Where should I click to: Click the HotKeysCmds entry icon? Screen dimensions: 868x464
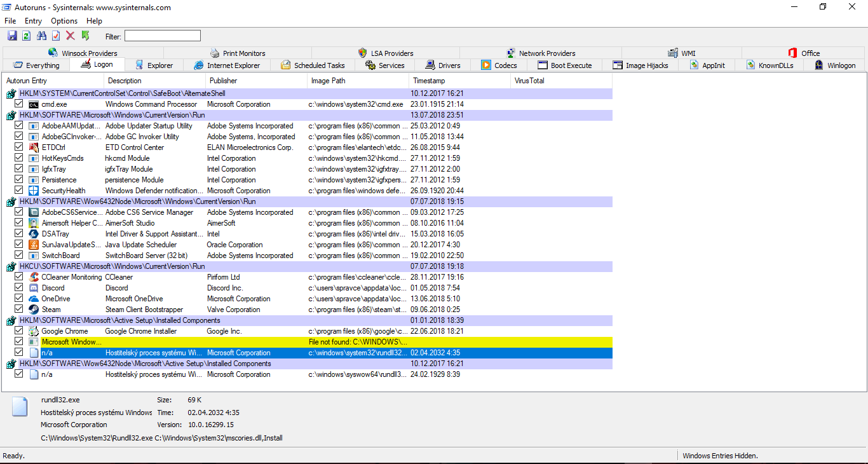click(34, 158)
